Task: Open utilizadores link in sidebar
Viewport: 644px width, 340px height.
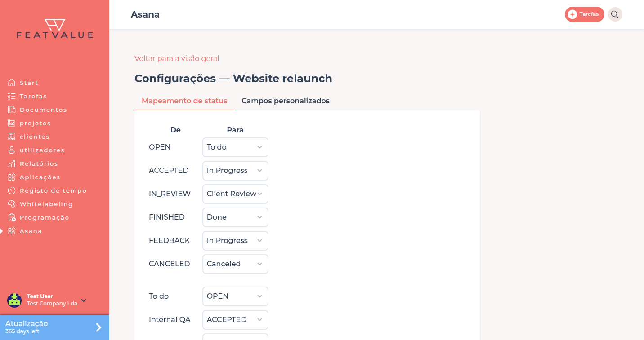Action: (42, 150)
